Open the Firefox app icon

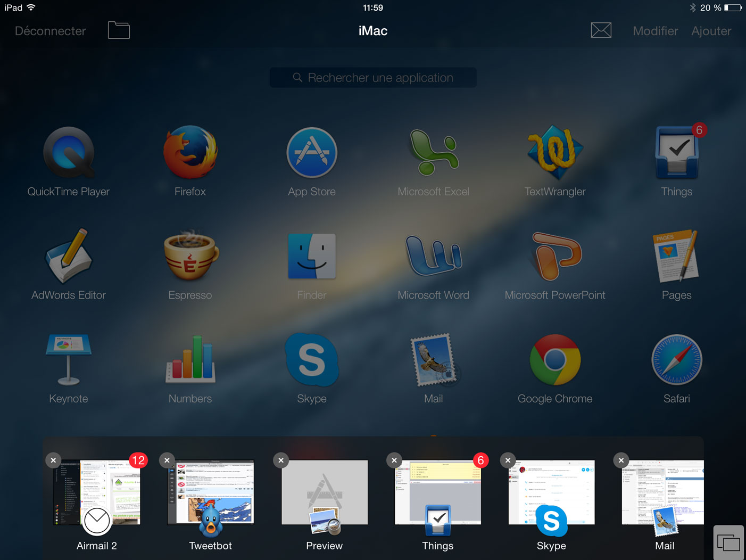[x=190, y=152]
